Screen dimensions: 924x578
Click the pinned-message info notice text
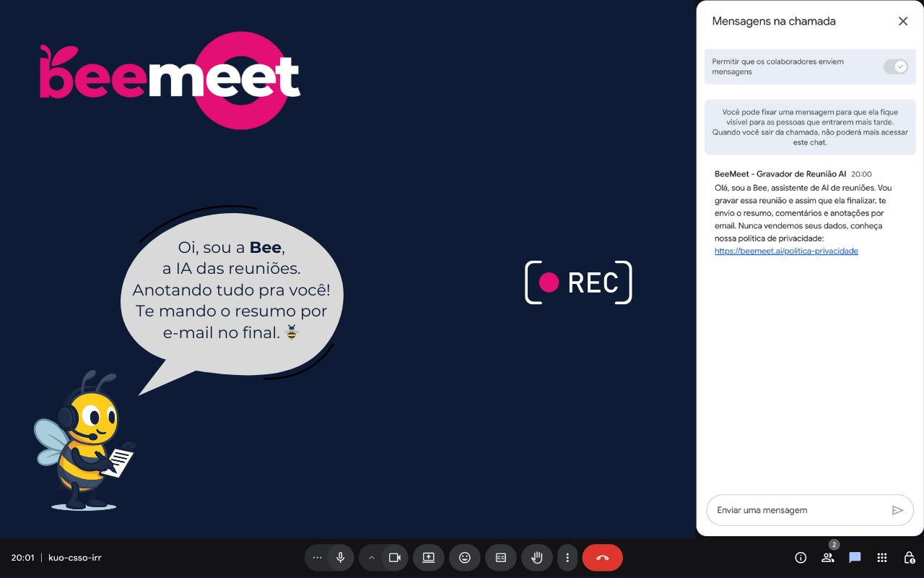tap(810, 127)
